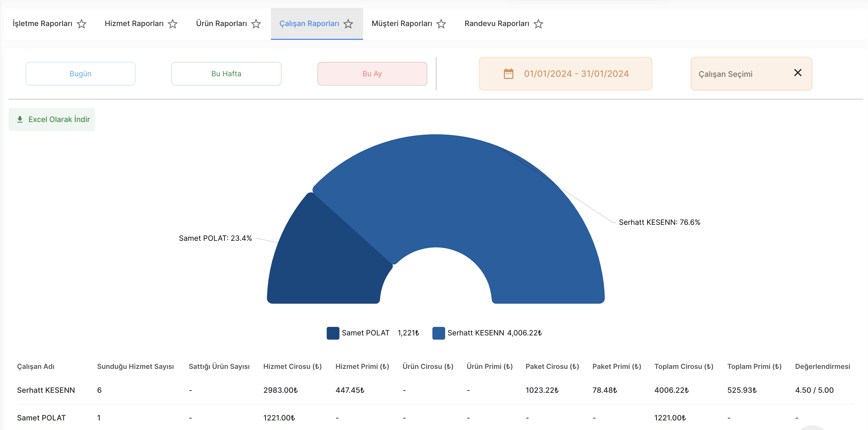The image size is (868, 430).
Task: Open the Çalışan Seçimi dropdown
Action: tap(751, 74)
